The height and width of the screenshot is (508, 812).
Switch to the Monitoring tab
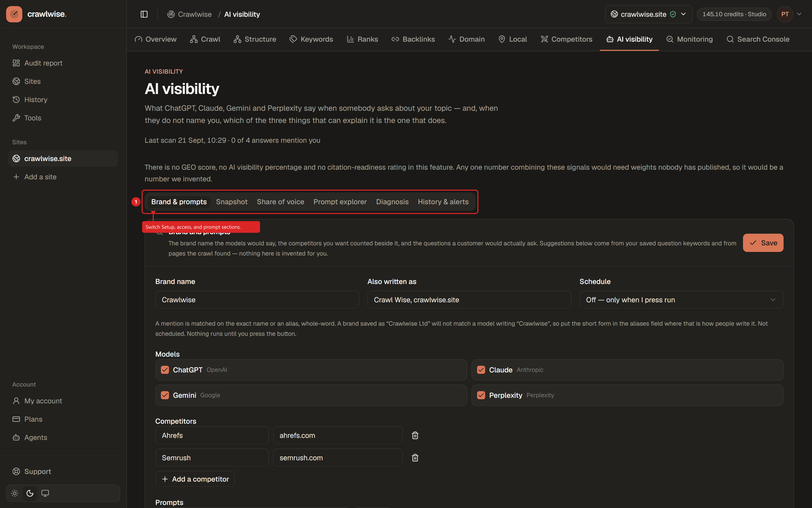[x=689, y=39]
